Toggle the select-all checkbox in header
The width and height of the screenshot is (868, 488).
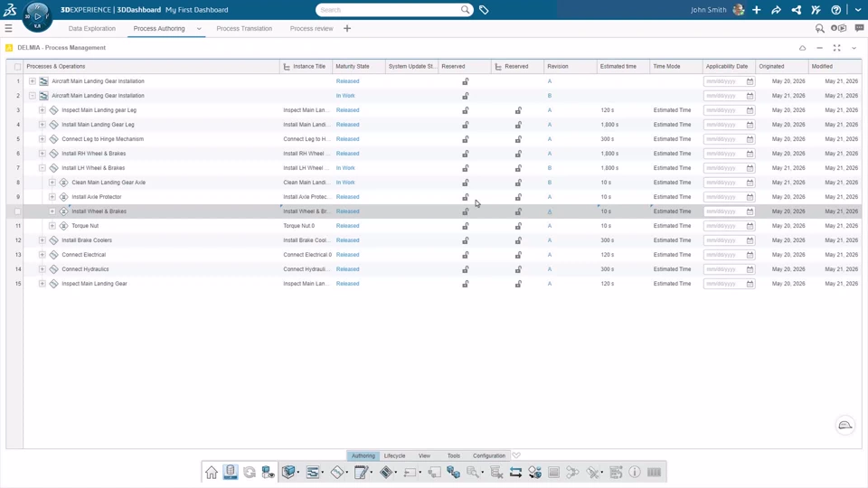[18, 66]
